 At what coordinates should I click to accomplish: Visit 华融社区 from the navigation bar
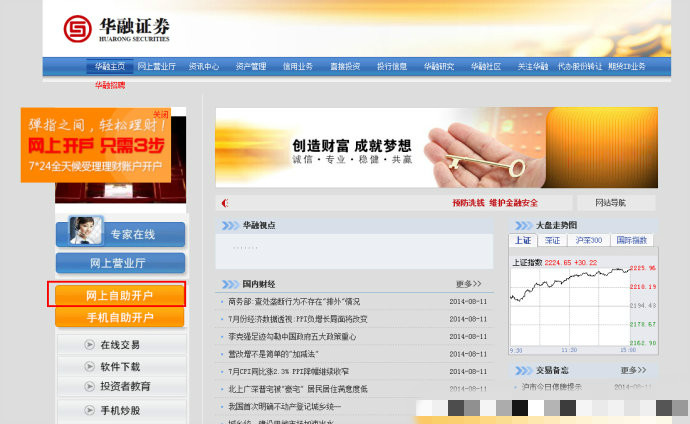[486, 66]
